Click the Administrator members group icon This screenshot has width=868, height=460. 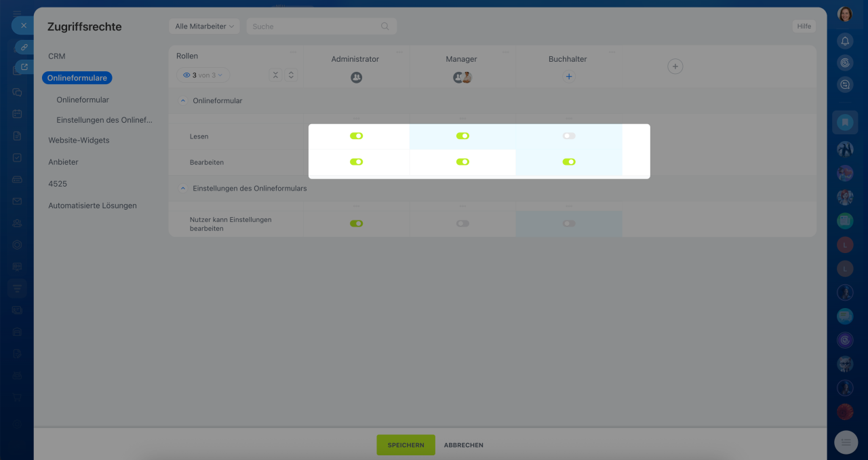(357, 77)
